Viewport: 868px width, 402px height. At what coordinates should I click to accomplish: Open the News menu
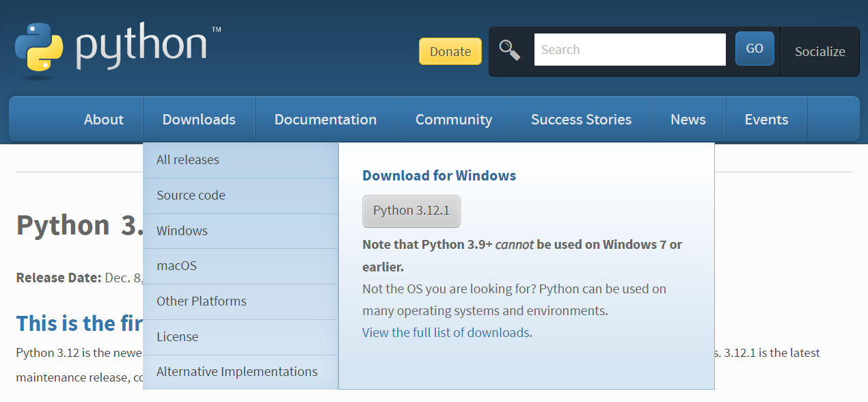[x=688, y=120]
